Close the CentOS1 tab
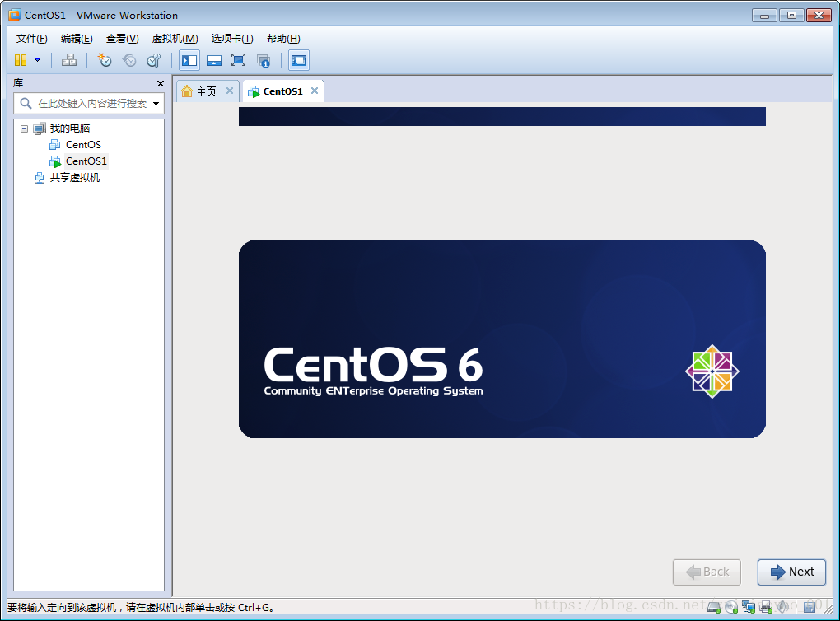Image resolution: width=840 pixels, height=621 pixels. point(315,91)
